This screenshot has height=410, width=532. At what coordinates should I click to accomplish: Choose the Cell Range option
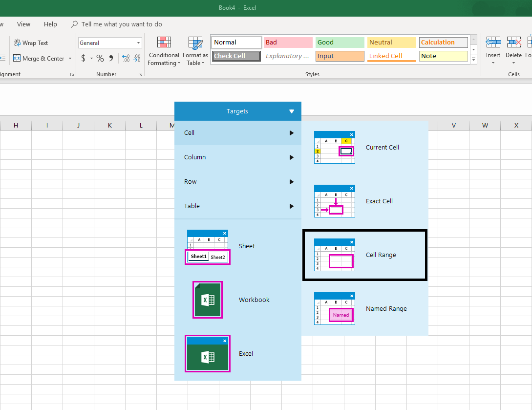tap(365, 255)
